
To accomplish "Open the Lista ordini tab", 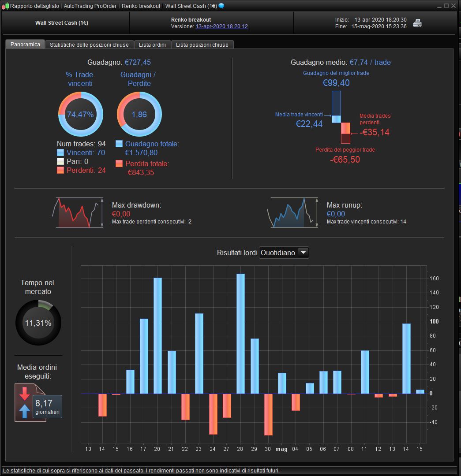I will click(x=152, y=45).
